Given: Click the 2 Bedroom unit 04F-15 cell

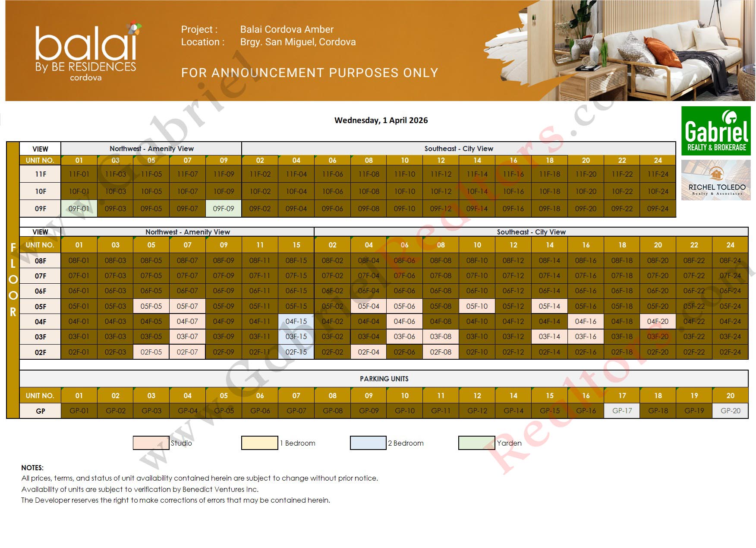Looking at the screenshot, I should click(296, 321).
